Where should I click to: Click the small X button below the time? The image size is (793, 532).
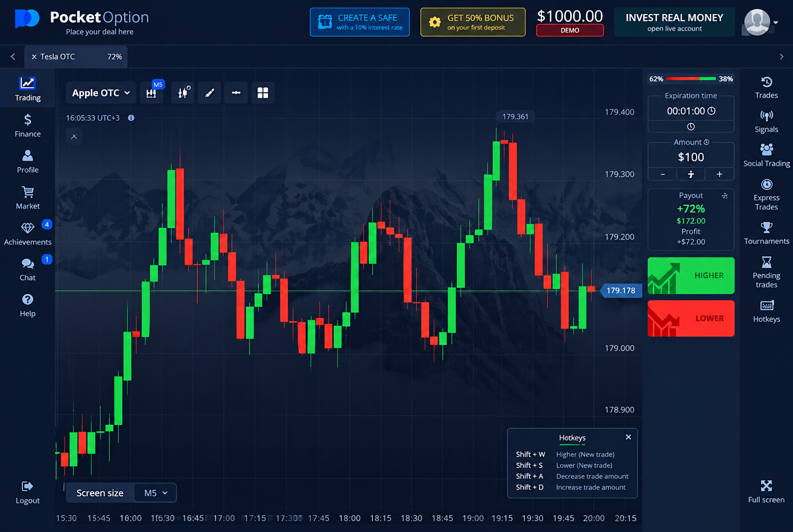click(x=74, y=136)
